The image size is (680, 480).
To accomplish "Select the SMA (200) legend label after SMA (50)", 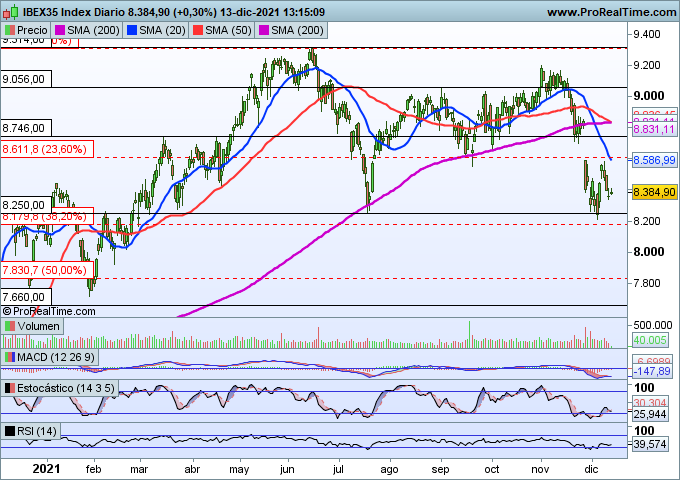I will click(297, 30).
